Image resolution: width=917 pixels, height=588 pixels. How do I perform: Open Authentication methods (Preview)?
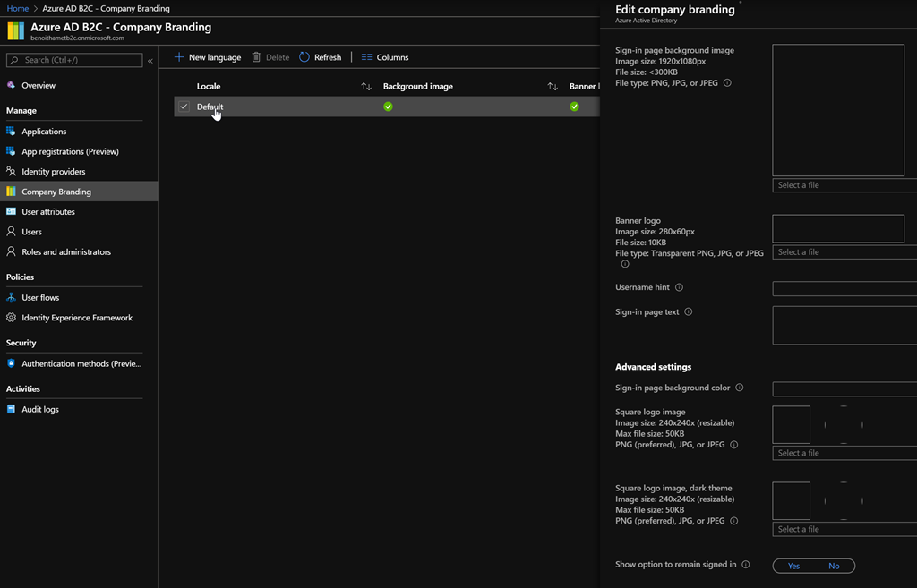point(81,363)
